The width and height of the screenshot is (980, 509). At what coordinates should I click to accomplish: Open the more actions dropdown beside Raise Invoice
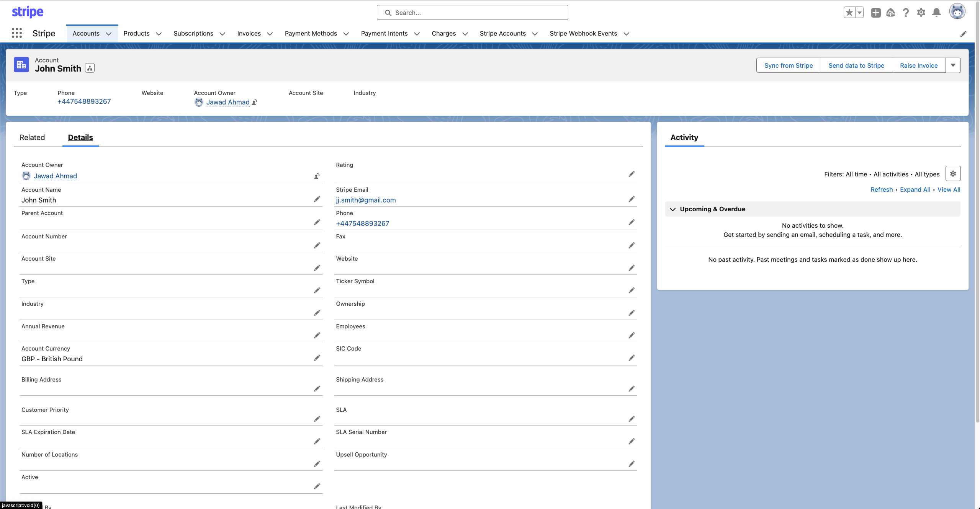click(x=953, y=65)
